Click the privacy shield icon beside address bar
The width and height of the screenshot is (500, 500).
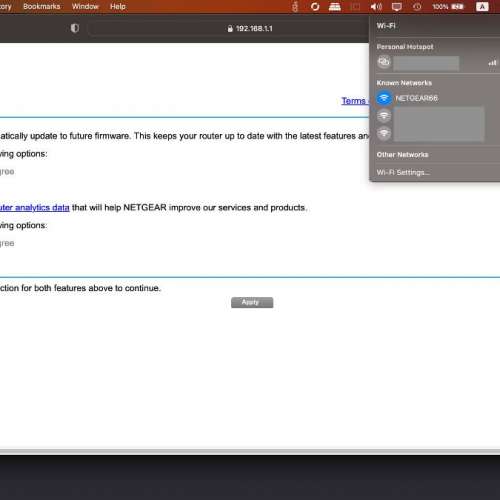[x=75, y=28]
